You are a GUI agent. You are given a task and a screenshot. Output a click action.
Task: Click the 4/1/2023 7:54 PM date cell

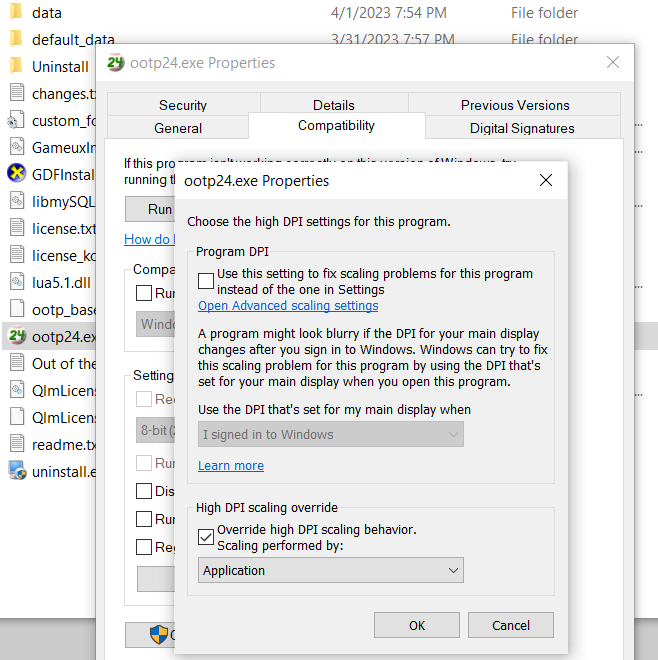388,13
